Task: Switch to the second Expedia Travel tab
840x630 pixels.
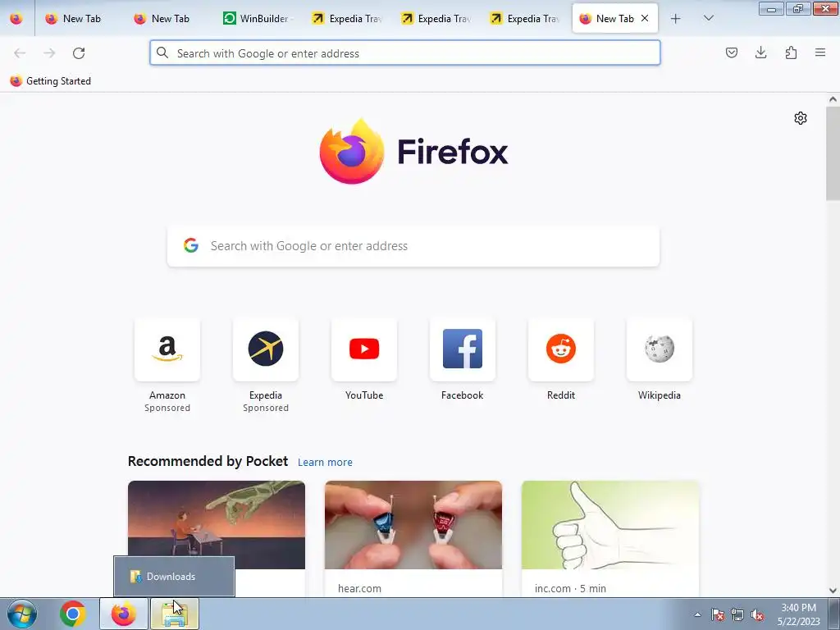Action: click(435, 19)
